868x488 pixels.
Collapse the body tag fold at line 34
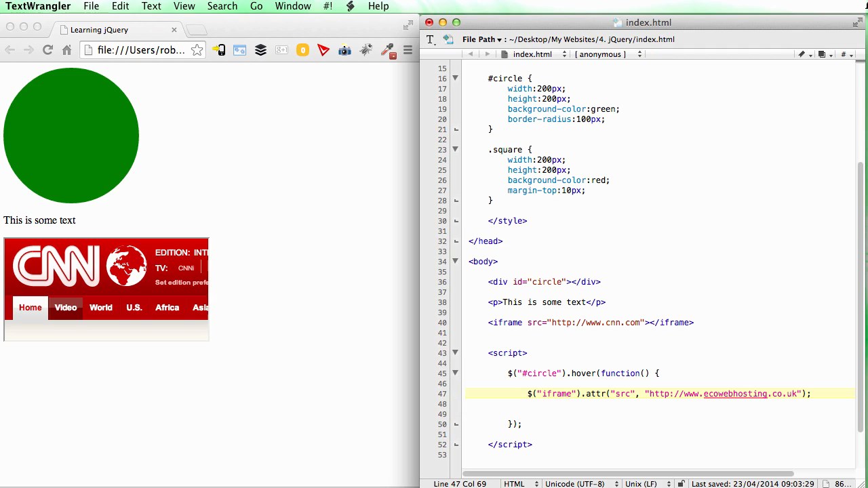(x=456, y=261)
